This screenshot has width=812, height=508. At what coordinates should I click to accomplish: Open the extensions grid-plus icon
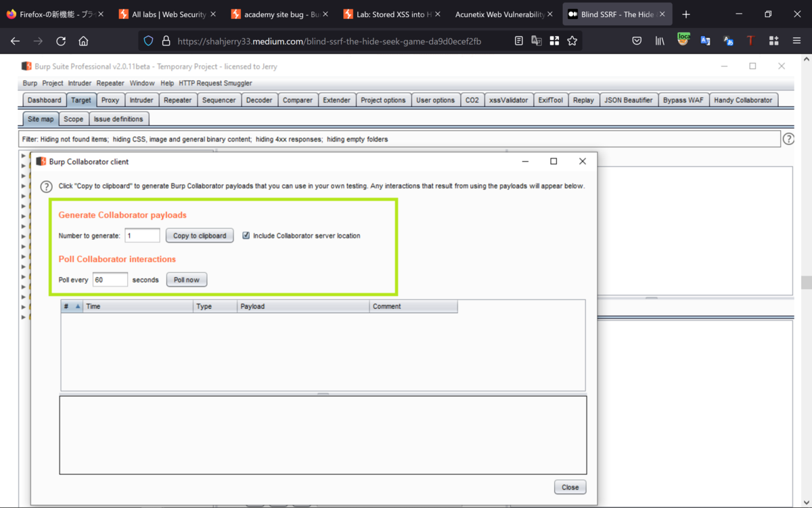(x=773, y=41)
